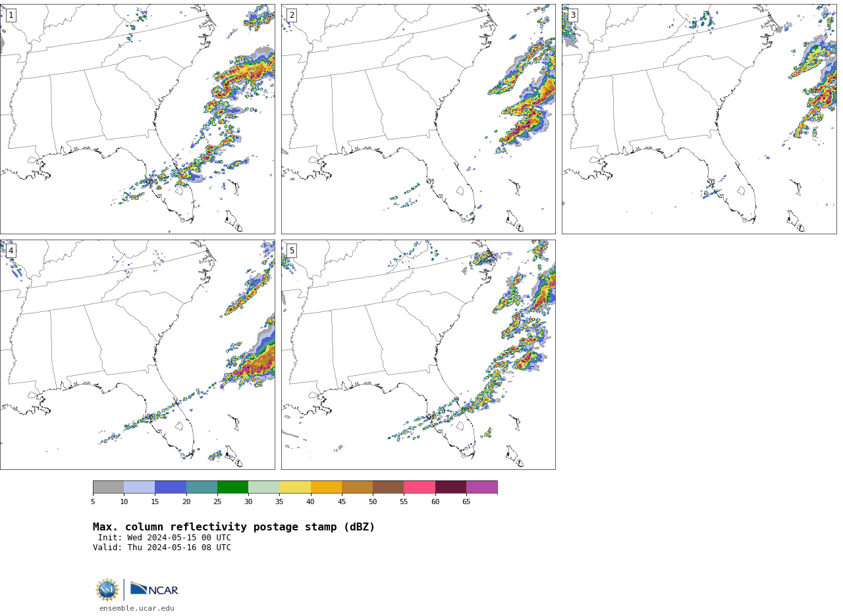Open ensemble member 5 reflectivity map
This screenshot has width=843, height=616.
coord(418,355)
